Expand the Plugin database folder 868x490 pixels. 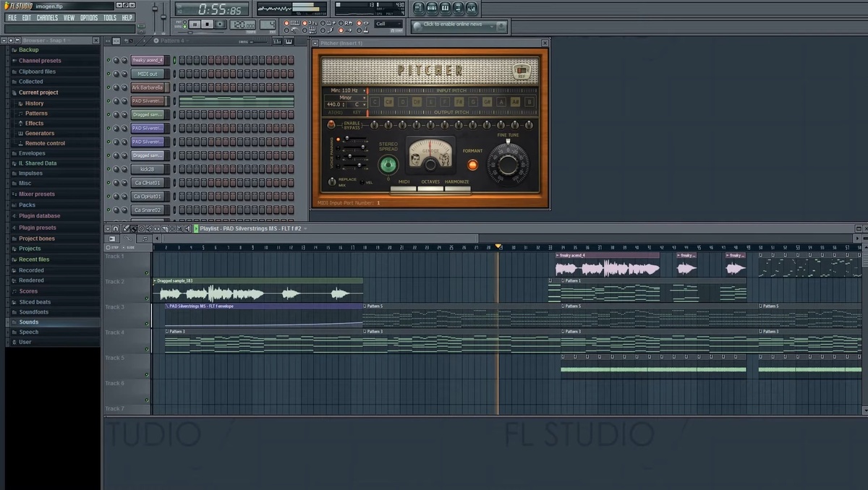pos(40,216)
